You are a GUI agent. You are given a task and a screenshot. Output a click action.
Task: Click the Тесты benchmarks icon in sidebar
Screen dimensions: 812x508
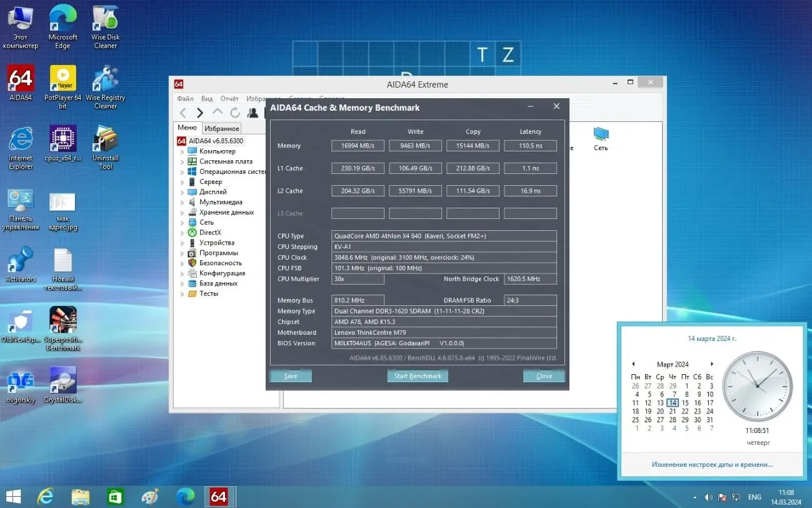point(193,293)
